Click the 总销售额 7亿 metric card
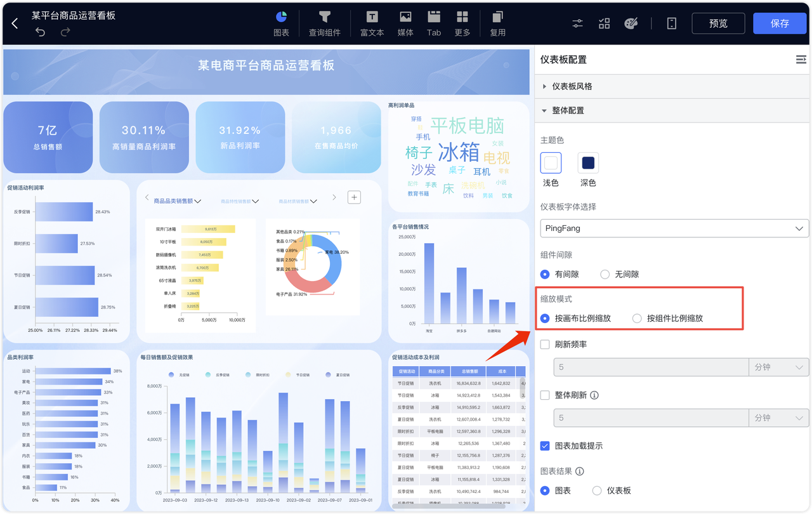Viewport: 812px width, 514px height. point(48,137)
